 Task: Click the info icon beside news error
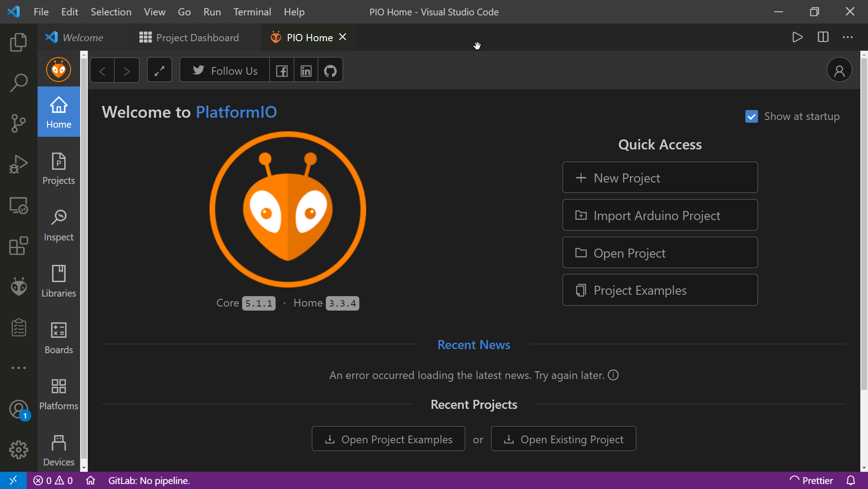click(x=613, y=375)
